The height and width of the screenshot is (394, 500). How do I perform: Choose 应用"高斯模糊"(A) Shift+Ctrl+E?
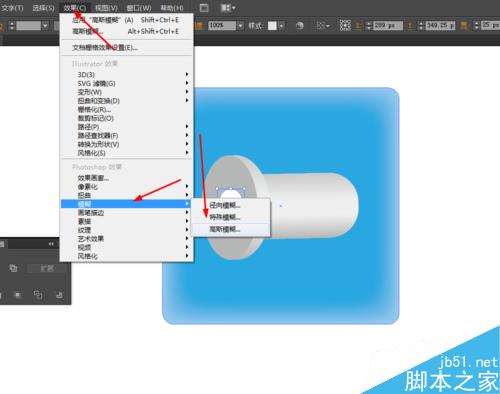126,20
